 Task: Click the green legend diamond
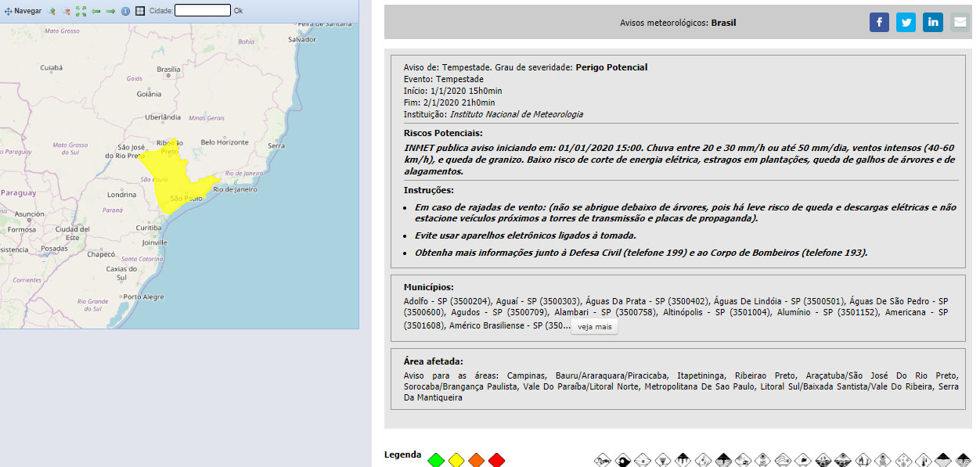coord(436,460)
